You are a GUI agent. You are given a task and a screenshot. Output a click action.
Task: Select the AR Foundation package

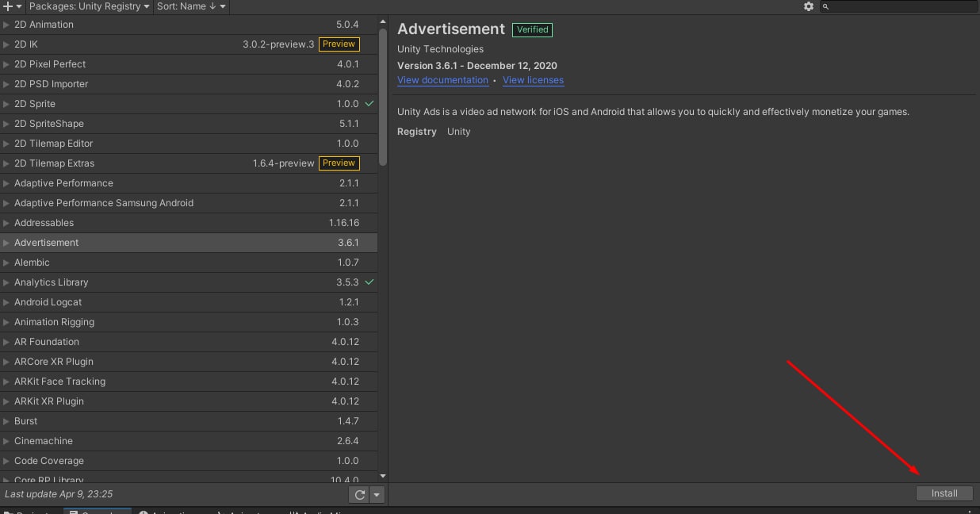click(x=189, y=342)
